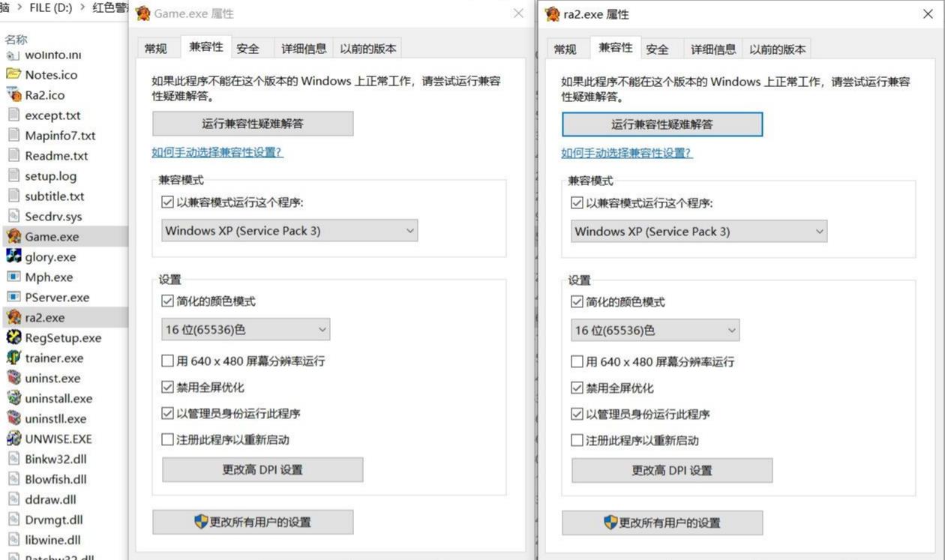Image resolution: width=945 pixels, height=560 pixels.
Task: Click the Ra2.ico file icon
Action: click(13, 95)
